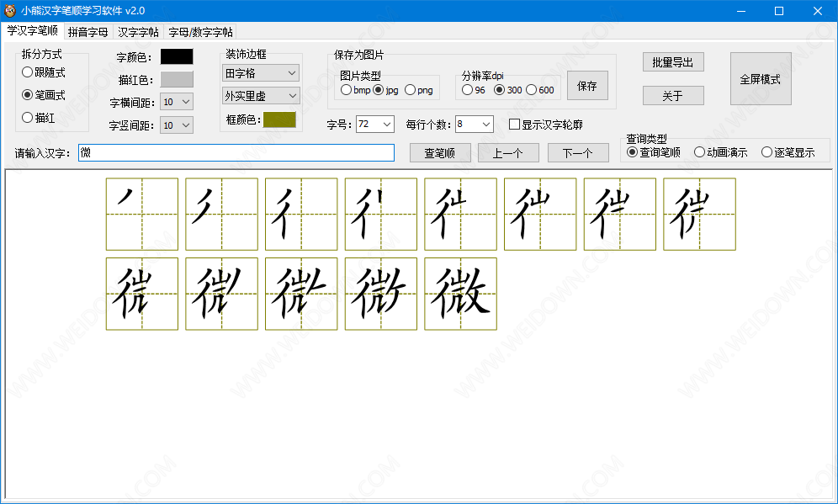Viewport: 838px width, 504px height.
Task: Click the seventh stroke step thumbnail
Action: tap(620, 215)
